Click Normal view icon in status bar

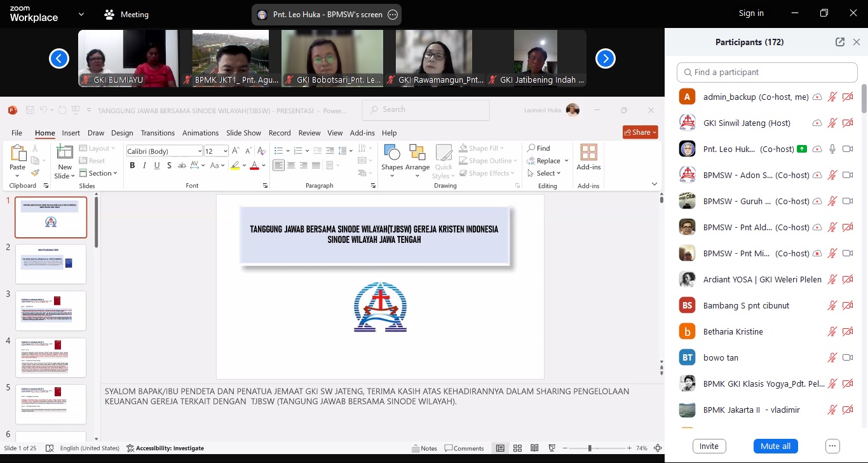[x=500, y=448]
